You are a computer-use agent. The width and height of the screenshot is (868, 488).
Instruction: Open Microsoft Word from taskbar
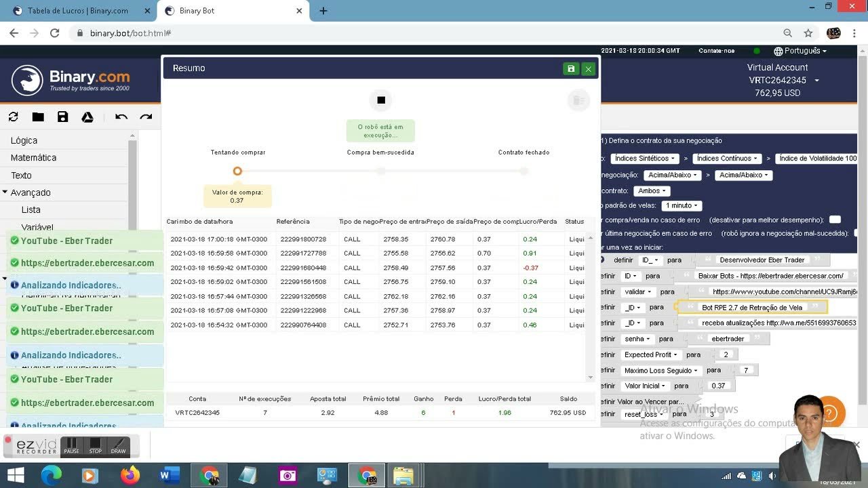coord(169,476)
